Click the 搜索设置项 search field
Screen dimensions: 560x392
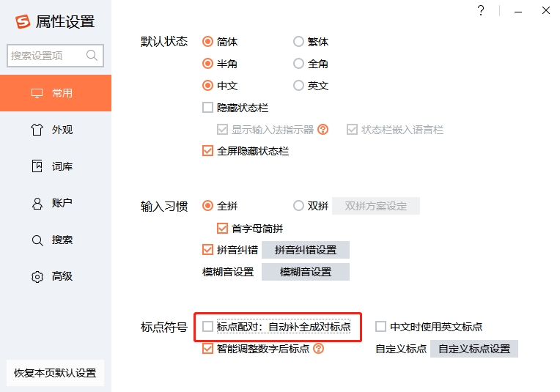point(55,56)
